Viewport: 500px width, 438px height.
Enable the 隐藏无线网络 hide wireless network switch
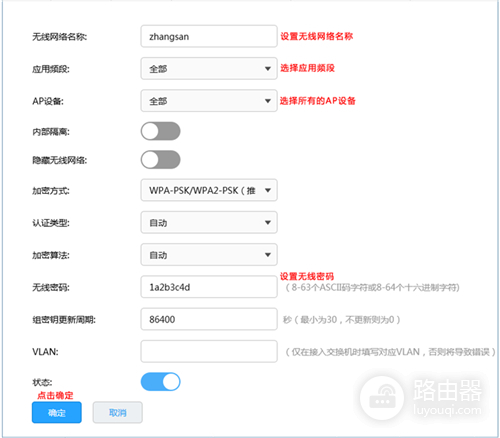[x=160, y=160]
